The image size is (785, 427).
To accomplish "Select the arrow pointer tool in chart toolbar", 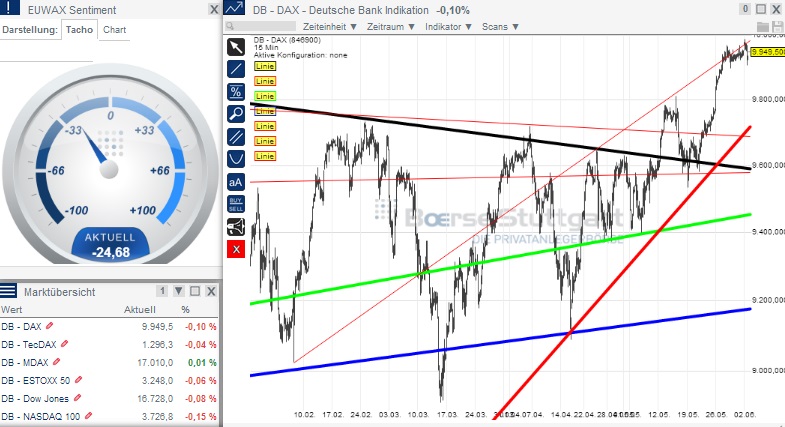I will click(x=236, y=47).
